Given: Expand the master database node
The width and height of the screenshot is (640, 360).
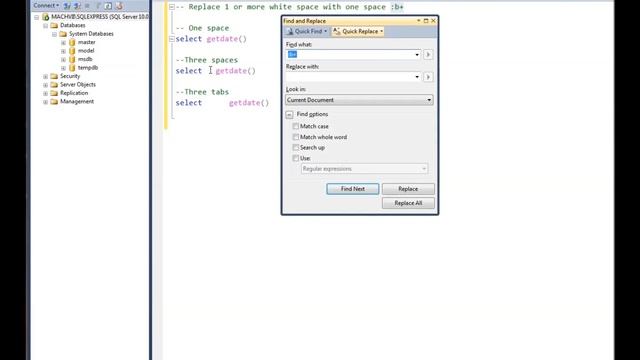Looking at the screenshot, I should 63,42.
